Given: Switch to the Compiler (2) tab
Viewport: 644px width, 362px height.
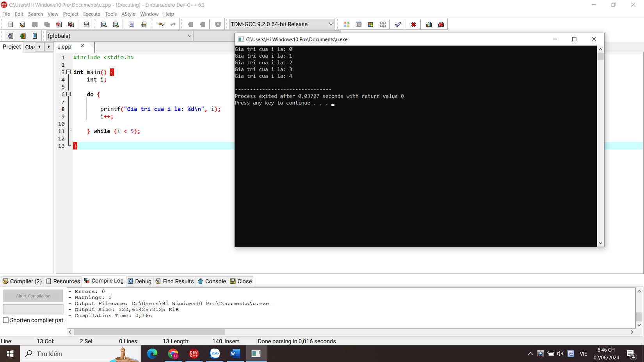Looking at the screenshot, I should tap(22, 281).
